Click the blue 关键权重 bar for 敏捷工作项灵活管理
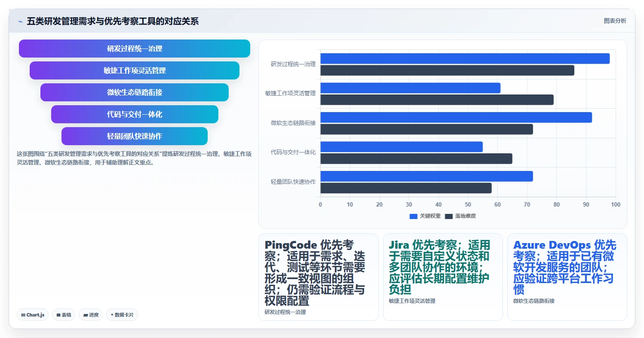 [x=410, y=88]
